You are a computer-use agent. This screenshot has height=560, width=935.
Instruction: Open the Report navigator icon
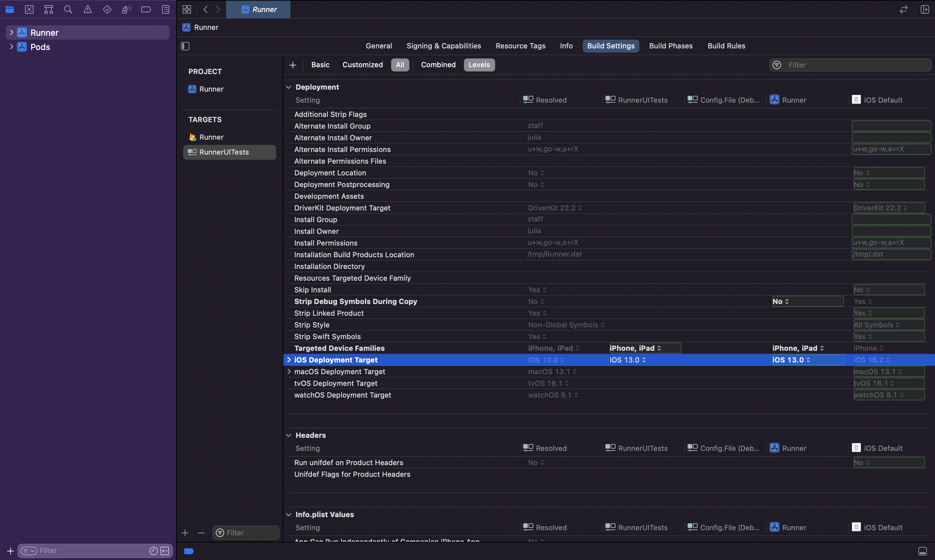(x=166, y=9)
